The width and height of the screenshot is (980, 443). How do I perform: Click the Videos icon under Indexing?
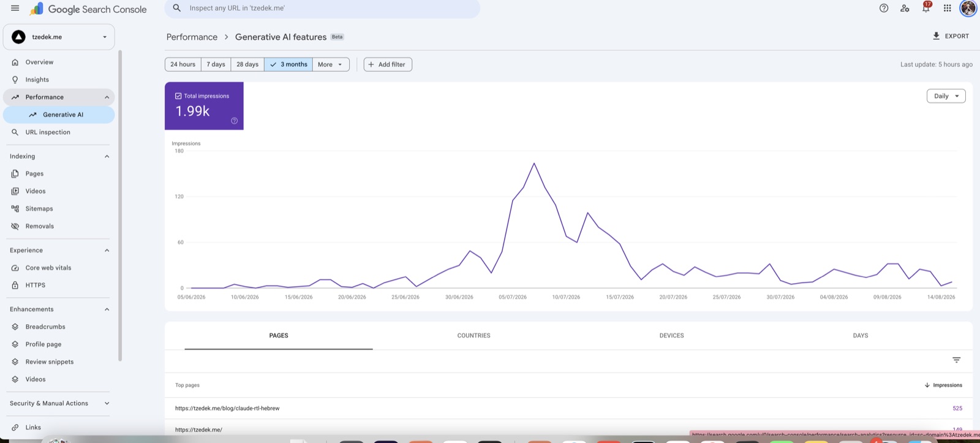[x=15, y=191]
